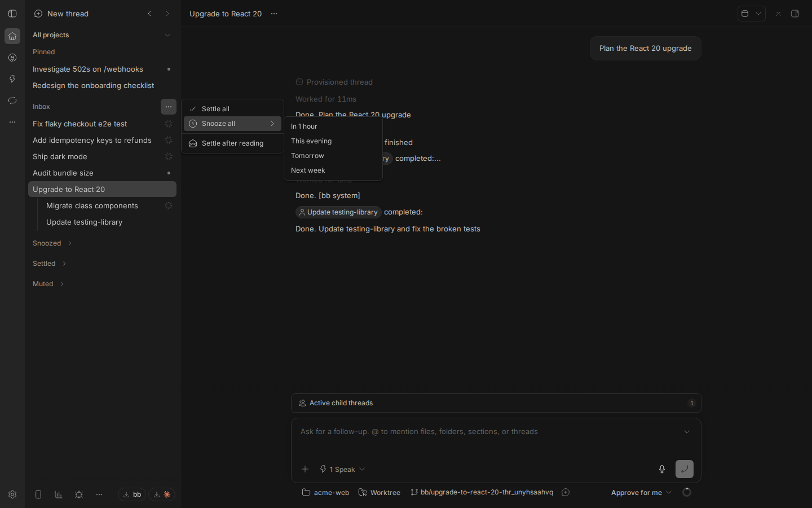This screenshot has width=812, height=508.
Task: Click the Update testing-library chip in conversation
Action: pyautogui.click(x=338, y=212)
